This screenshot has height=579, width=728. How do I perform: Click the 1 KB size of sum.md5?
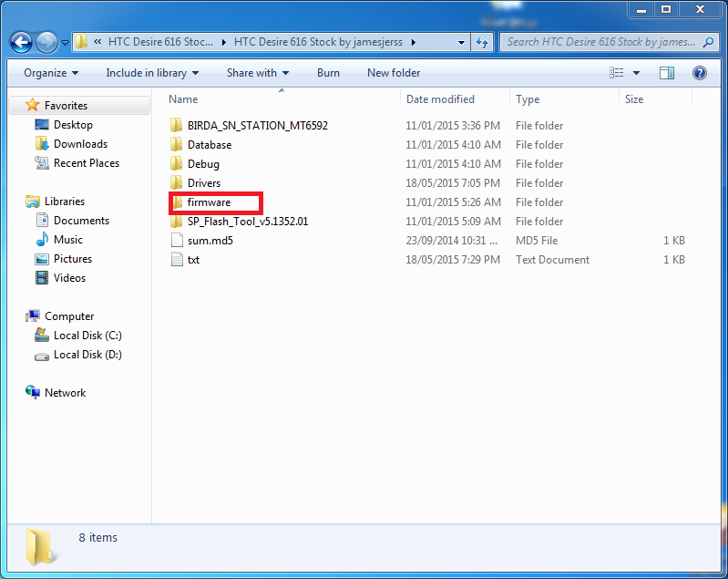click(674, 240)
